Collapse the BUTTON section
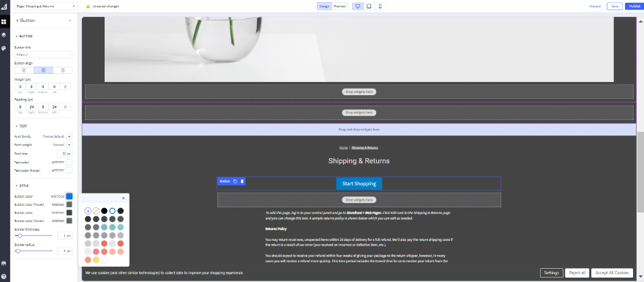 point(24,36)
